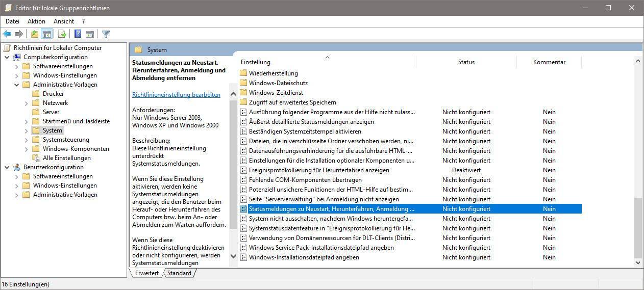Click the blue Back arrow in toolbar
Viewport: 644px width, 290px height.
[7, 34]
